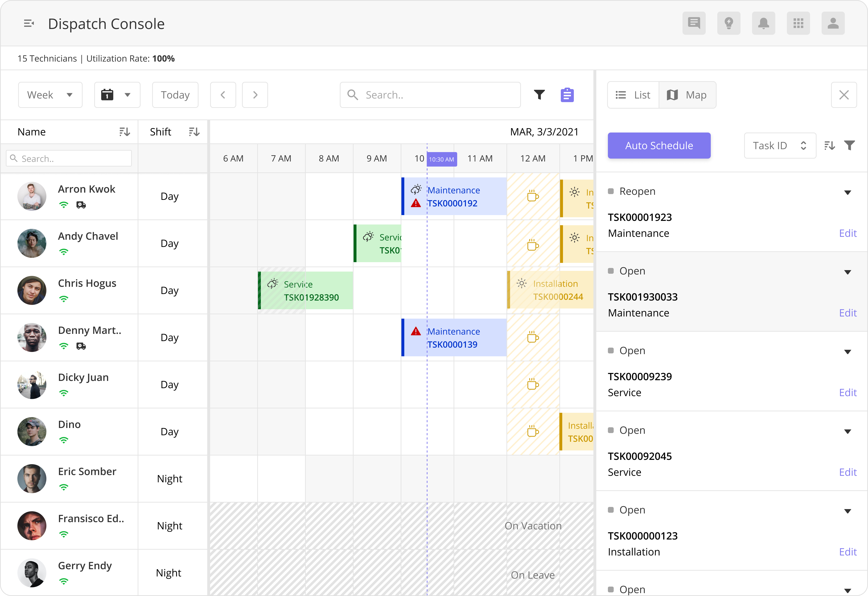Open Service task TSK01928390 block
This screenshot has height=596, width=868.
pos(305,291)
